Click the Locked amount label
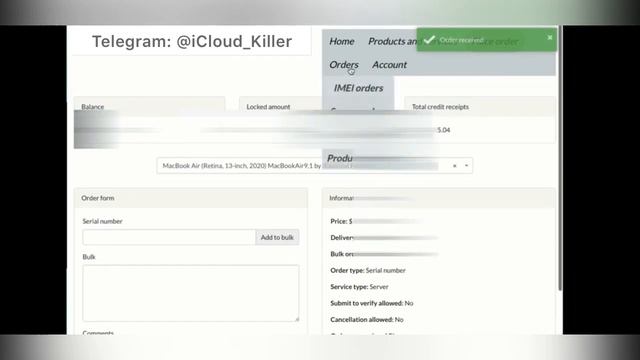 click(x=268, y=107)
